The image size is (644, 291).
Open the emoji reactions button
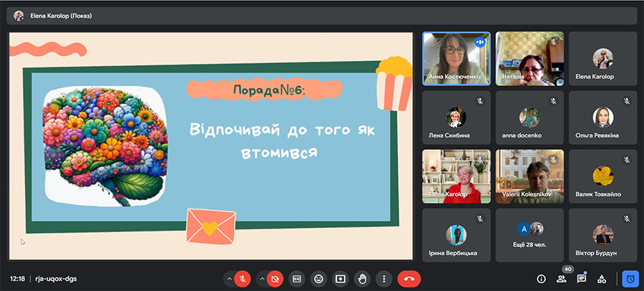pos(318,278)
